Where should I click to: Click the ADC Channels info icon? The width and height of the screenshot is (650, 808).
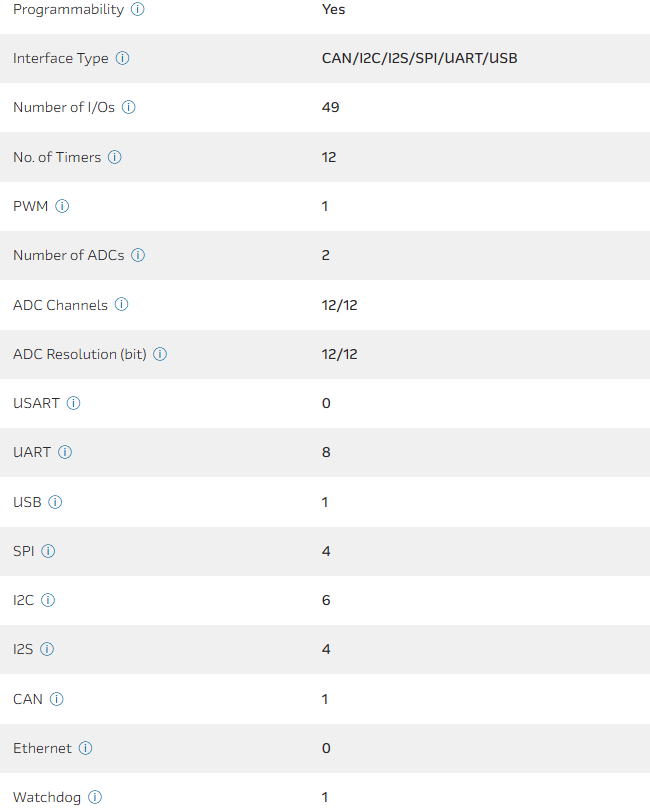[122, 305]
